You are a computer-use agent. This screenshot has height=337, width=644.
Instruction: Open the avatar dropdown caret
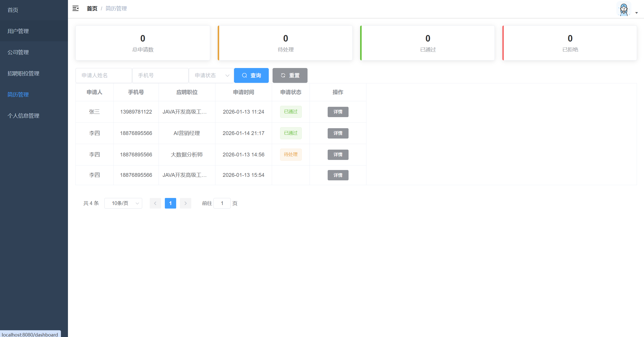coord(636,13)
